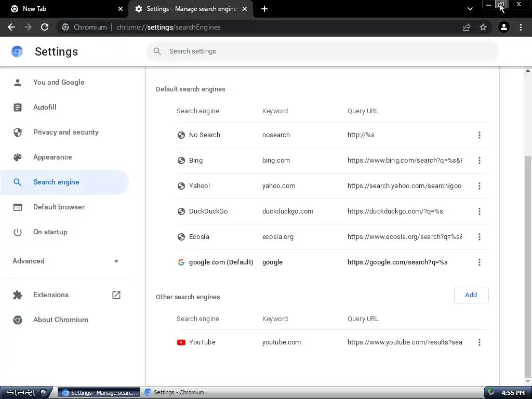Screen dimensions: 532x399
Task: Open more actions for No Search
Action: 479,135
